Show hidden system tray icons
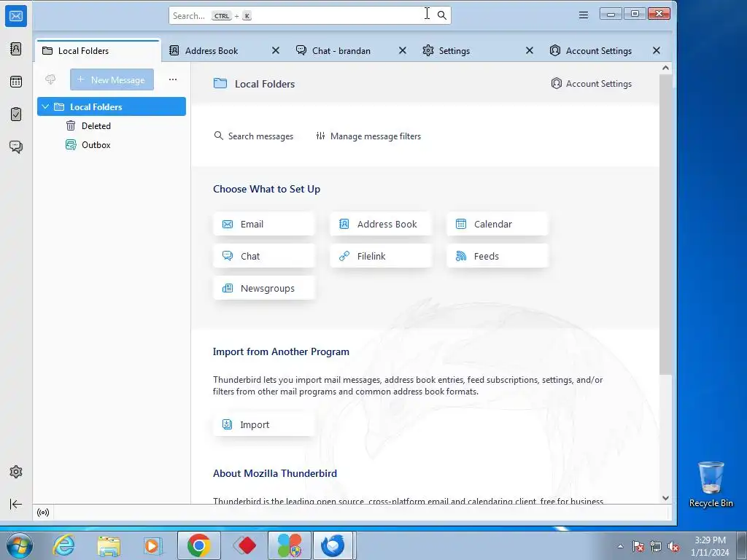Image resolution: width=747 pixels, height=560 pixels. tap(620, 546)
